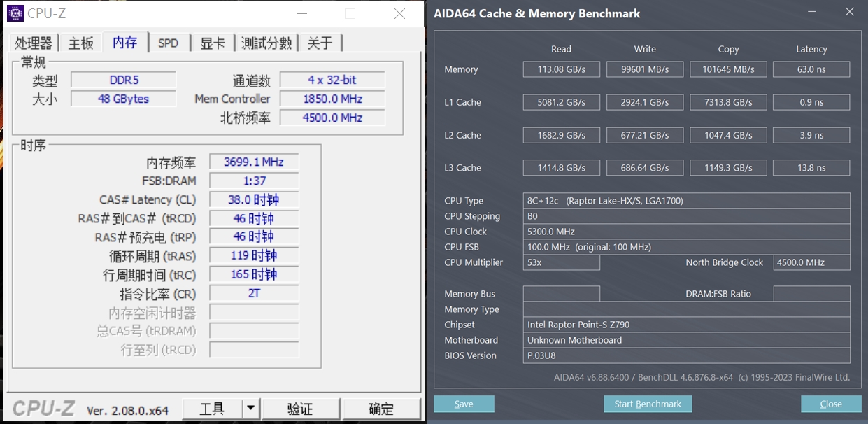Image resolution: width=868 pixels, height=424 pixels.
Task: Click L2 Cache Write 677.21 GB/s result
Action: click(x=645, y=135)
